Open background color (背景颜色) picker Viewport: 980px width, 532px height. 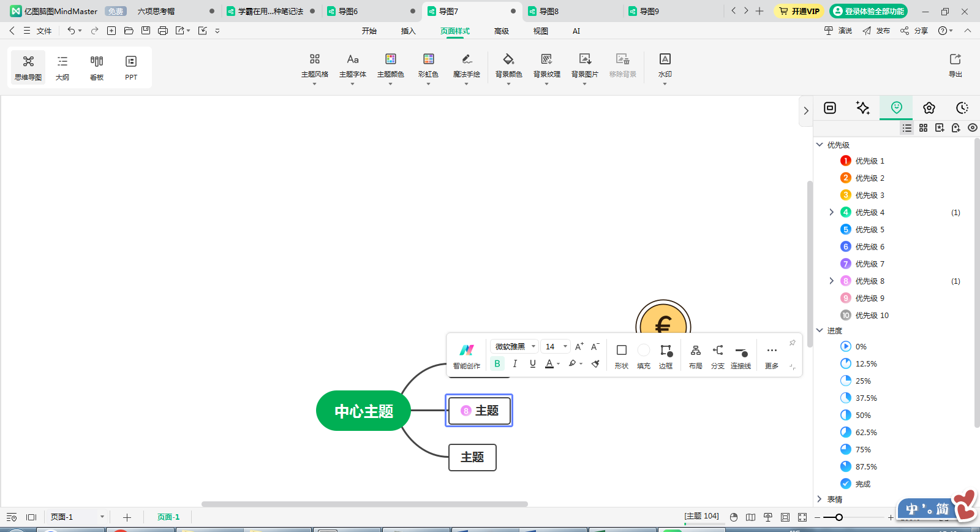click(508, 66)
